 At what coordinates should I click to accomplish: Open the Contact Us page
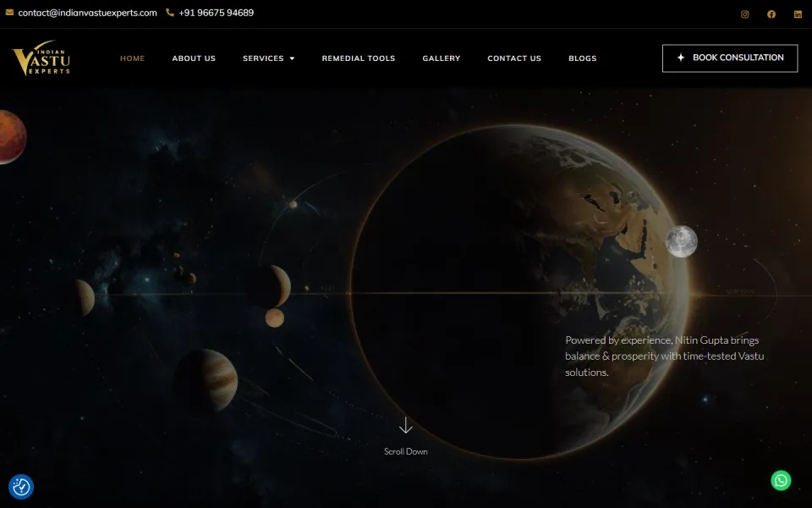pos(514,58)
